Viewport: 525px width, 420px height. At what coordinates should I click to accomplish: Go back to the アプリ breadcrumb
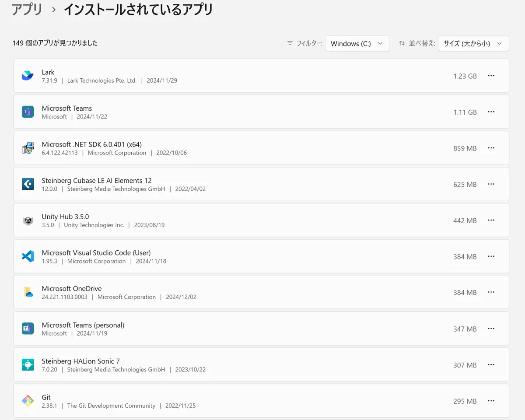click(x=27, y=9)
